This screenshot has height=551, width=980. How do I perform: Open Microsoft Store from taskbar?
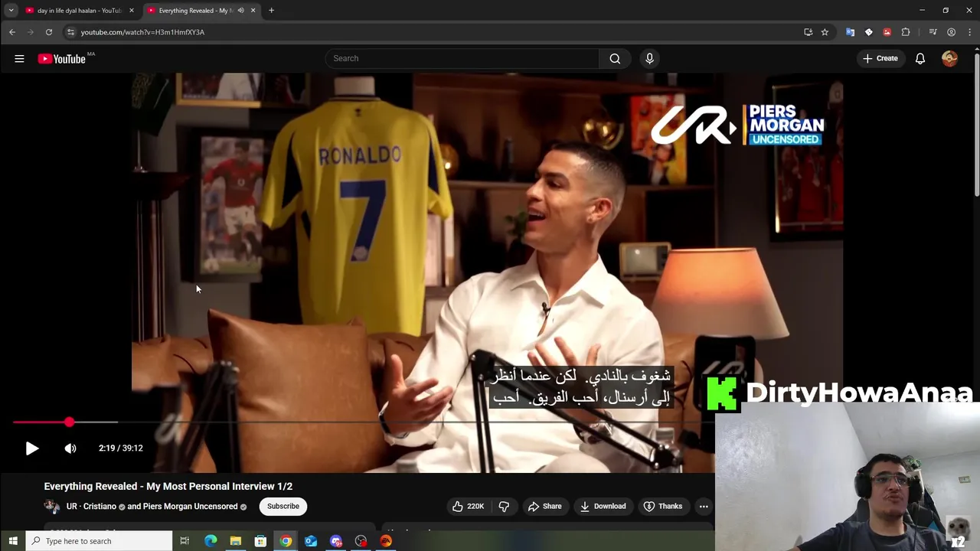(260, 541)
